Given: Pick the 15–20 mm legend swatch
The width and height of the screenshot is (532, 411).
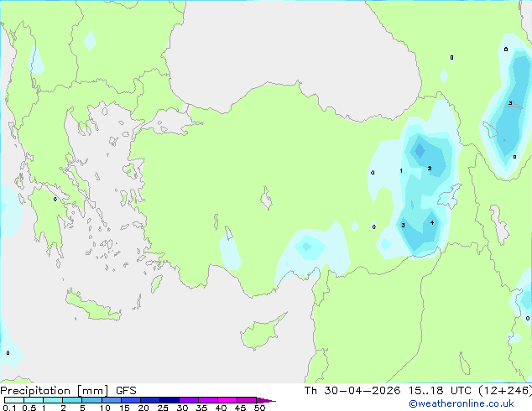Looking at the screenshot, I should click(131, 400).
